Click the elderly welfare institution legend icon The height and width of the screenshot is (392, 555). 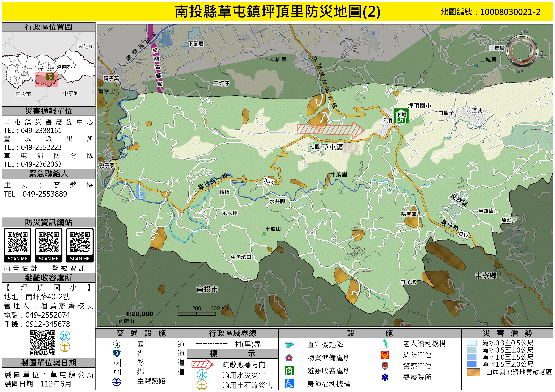click(x=385, y=343)
